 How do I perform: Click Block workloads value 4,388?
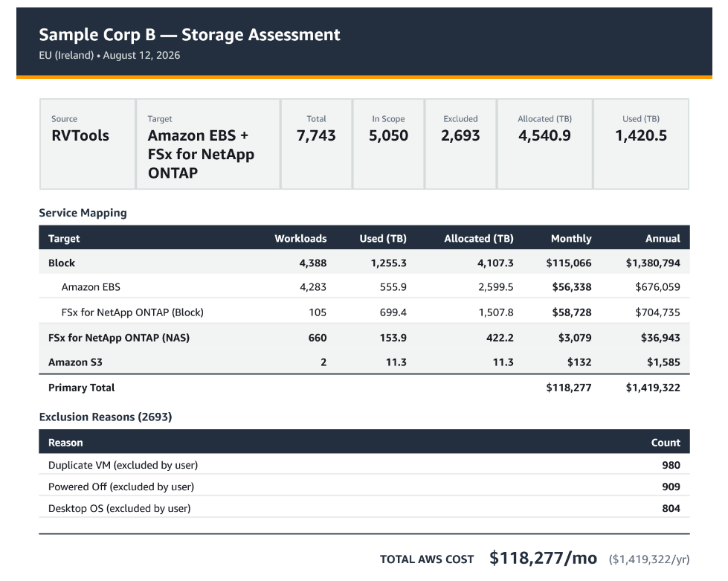313,263
